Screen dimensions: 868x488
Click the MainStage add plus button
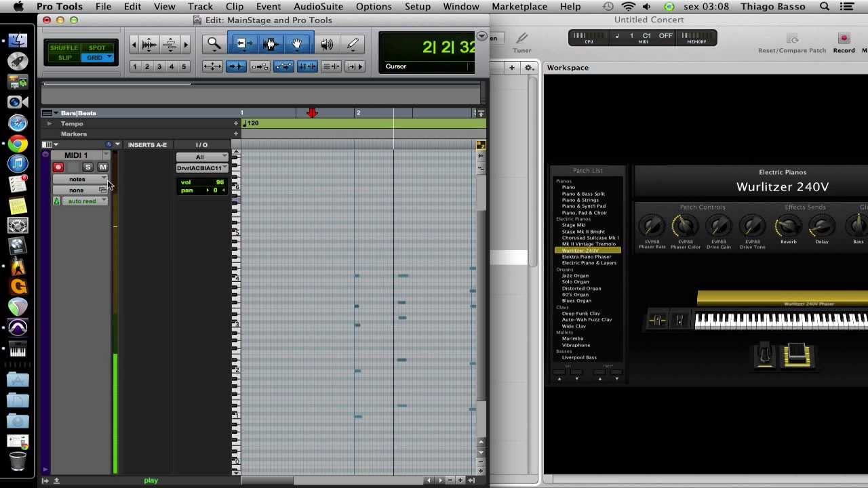pos(511,68)
